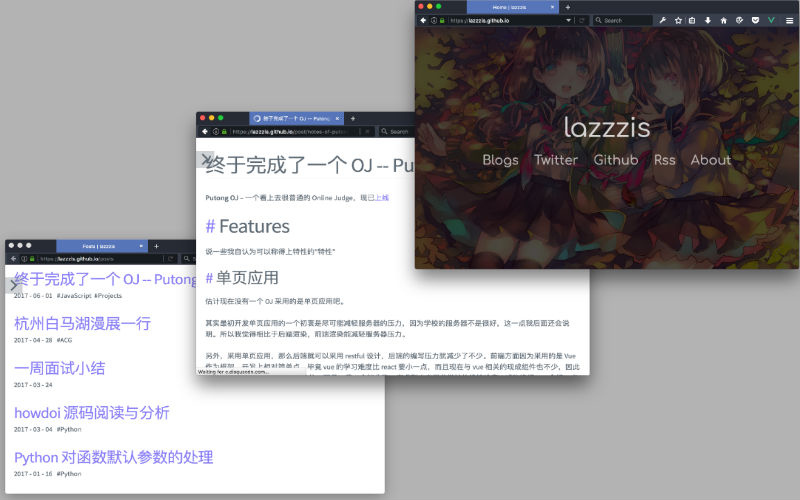Open the downloads arrow icon
Screen dimensions: 800x500
click(708, 20)
